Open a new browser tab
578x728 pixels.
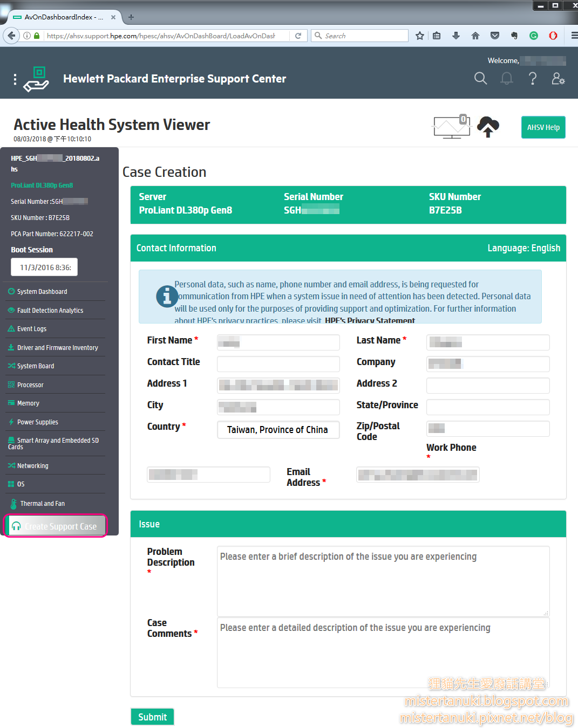[131, 17]
